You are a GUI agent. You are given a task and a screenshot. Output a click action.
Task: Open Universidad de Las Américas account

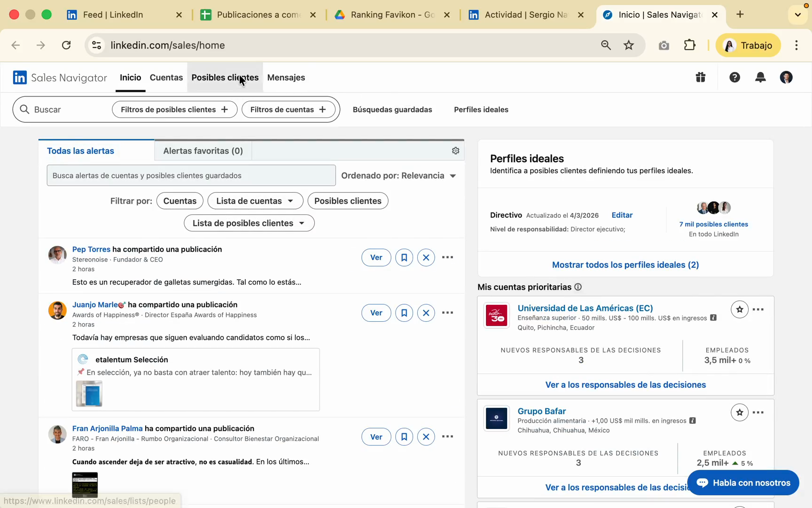[x=585, y=308]
